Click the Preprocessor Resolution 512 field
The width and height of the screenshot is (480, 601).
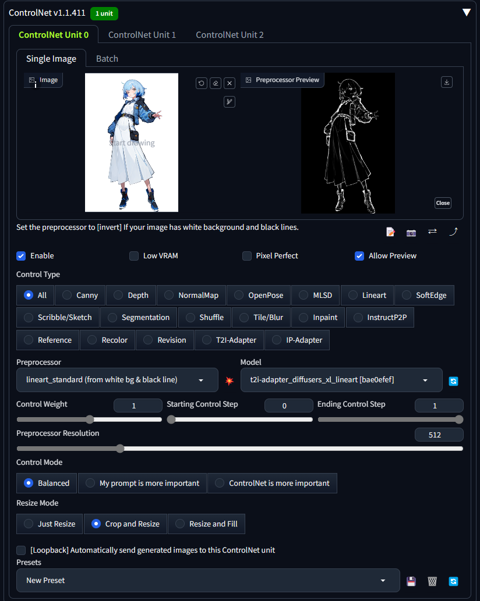[439, 435]
